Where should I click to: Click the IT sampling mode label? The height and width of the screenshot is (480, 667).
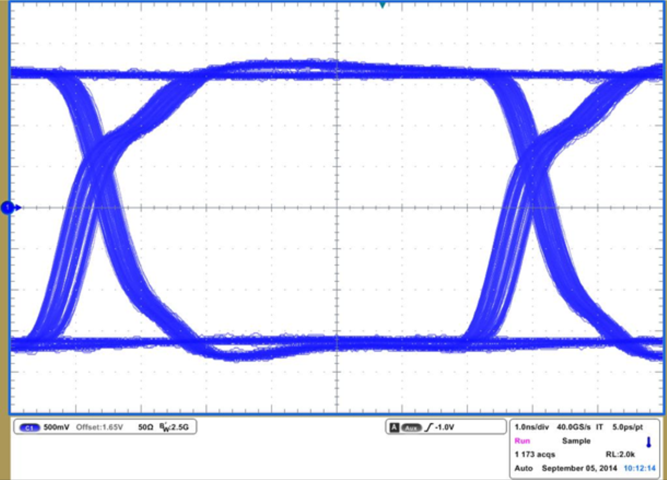[599, 427]
